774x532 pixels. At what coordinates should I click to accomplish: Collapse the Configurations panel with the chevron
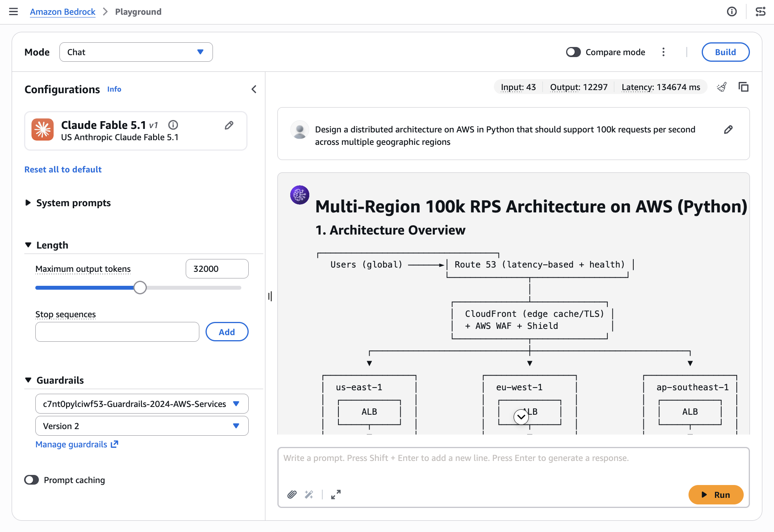click(254, 89)
